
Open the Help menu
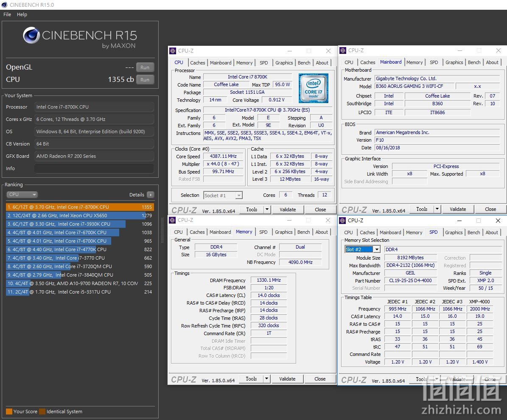22,14
